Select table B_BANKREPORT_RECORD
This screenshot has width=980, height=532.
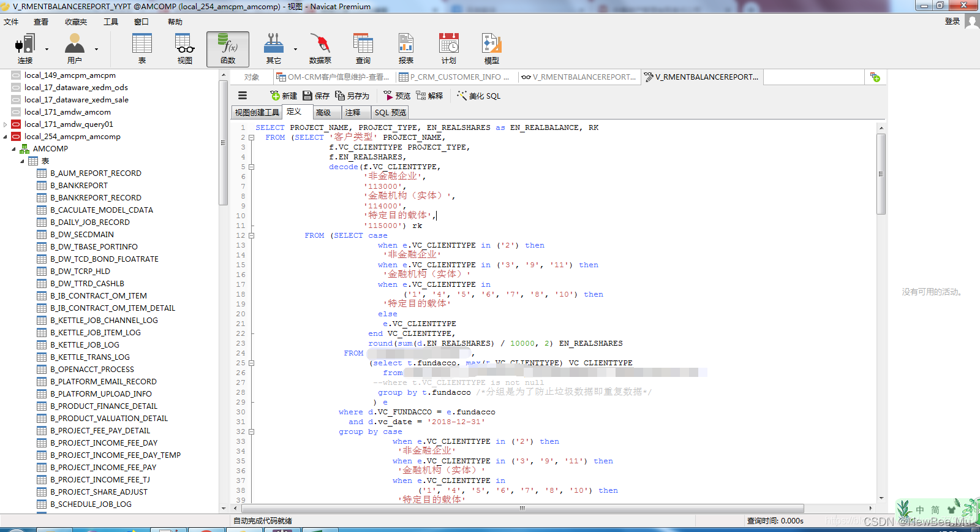pos(96,198)
